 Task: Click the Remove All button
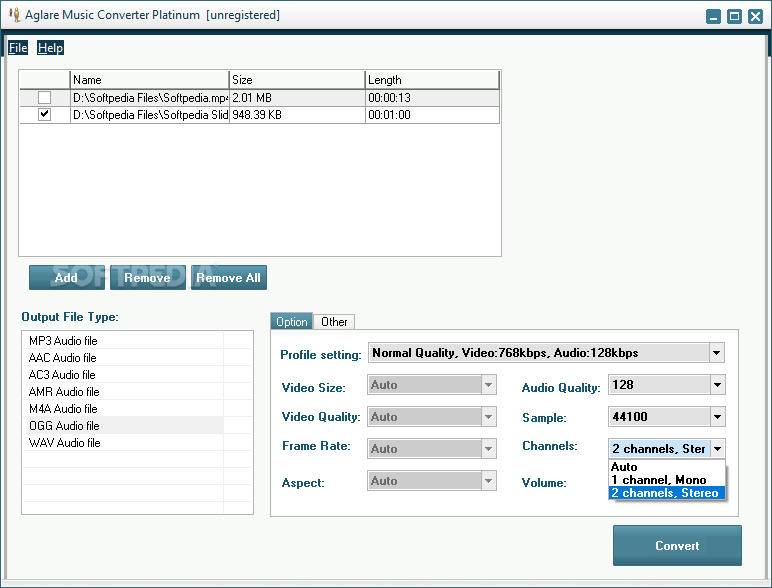coord(228,278)
